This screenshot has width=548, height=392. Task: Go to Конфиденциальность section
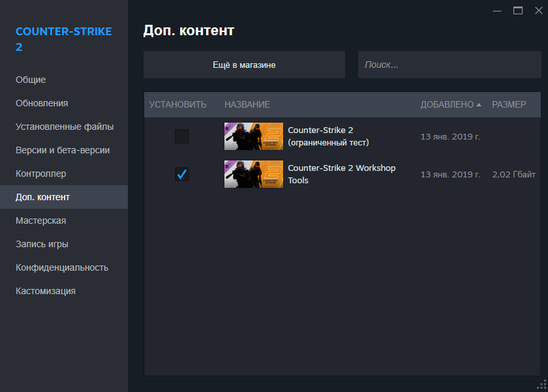64,267
